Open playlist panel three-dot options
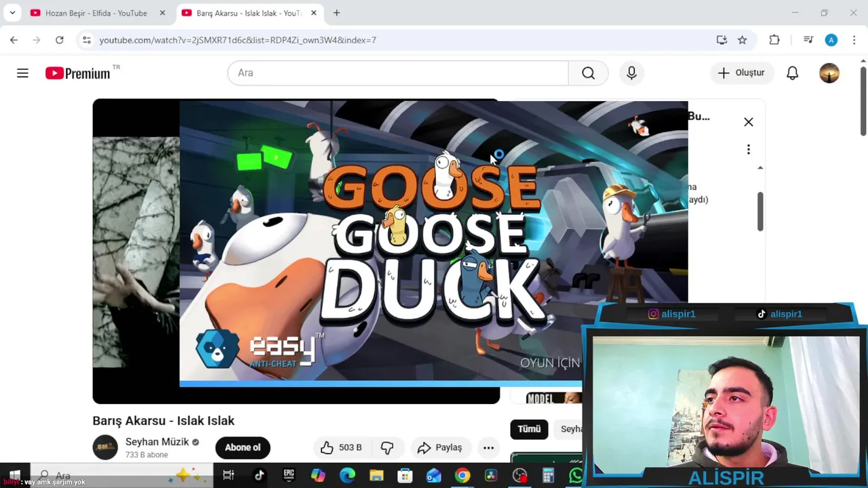 tap(749, 149)
